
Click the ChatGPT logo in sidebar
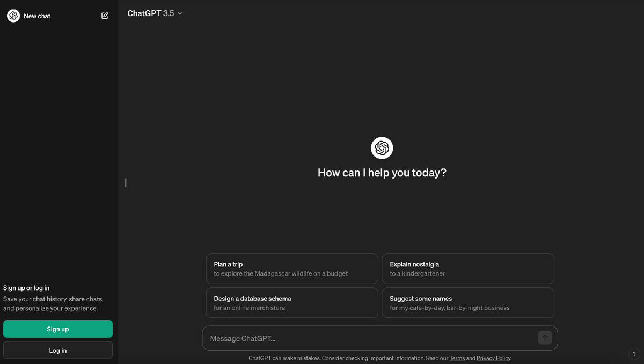click(x=13, y=16)
